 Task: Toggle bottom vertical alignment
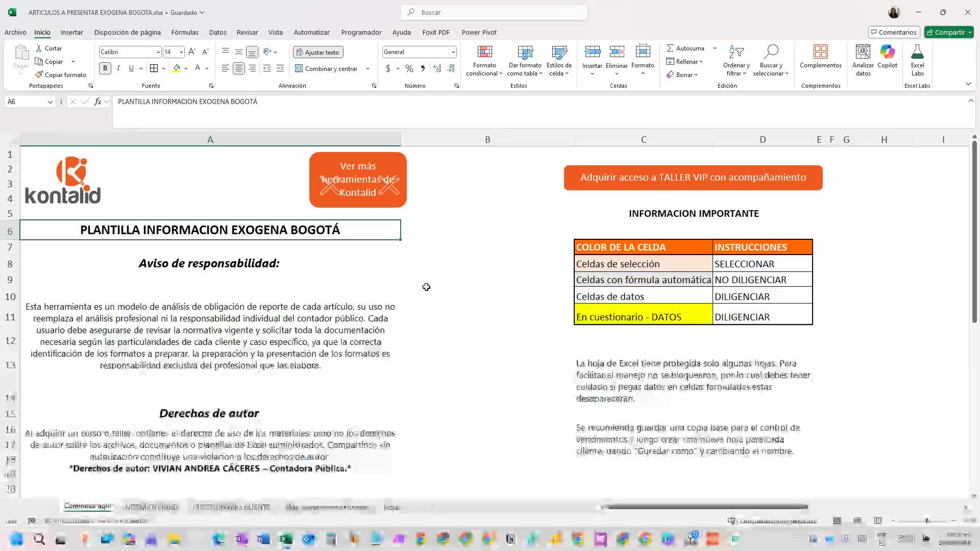pyautogui.click(x=252, y=52)
